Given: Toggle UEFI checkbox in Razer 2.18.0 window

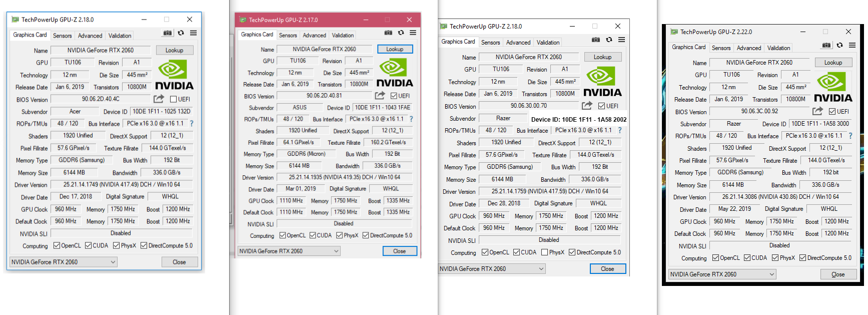Looking at the screenshot, I should [601, 106].
